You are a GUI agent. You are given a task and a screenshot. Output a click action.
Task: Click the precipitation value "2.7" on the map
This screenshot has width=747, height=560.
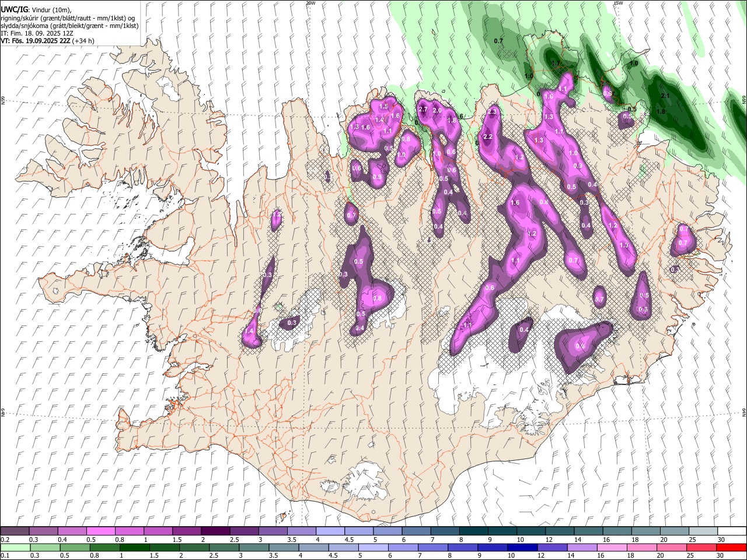(x=424, y=110)
